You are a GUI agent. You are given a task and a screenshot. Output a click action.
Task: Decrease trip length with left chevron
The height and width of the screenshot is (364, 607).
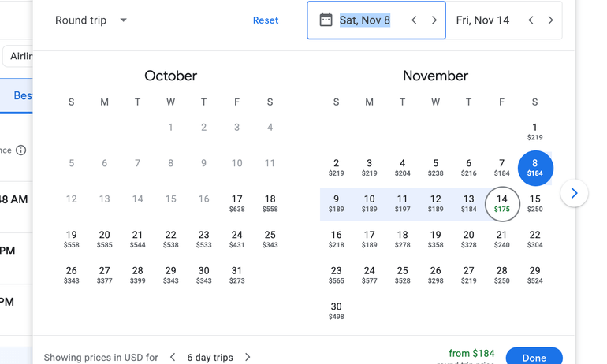pos(173,357)
